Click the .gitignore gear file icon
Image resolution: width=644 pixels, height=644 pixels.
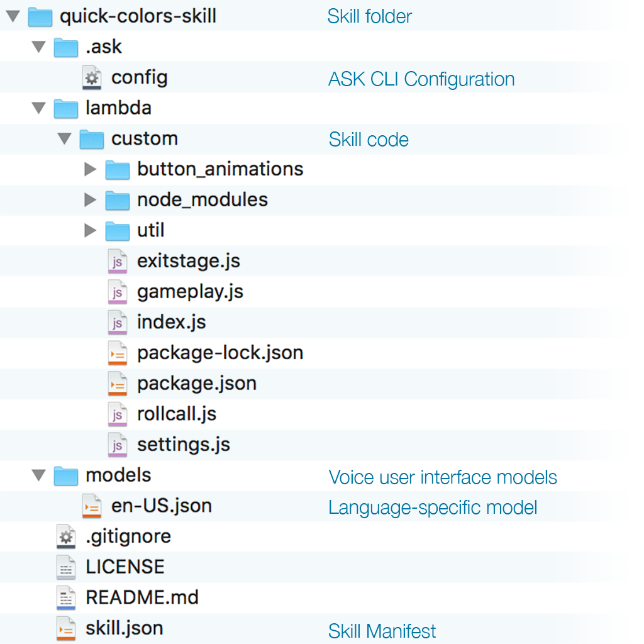click(x=66, y=537)
